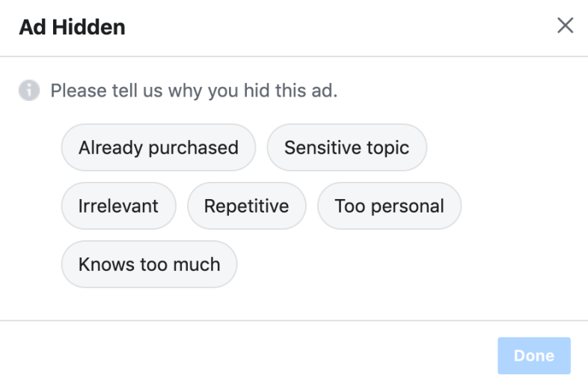Toggle the 'Knows too much' pill
Screen dimensions: 588x381
pyautogui.click(x=150, y=264)
